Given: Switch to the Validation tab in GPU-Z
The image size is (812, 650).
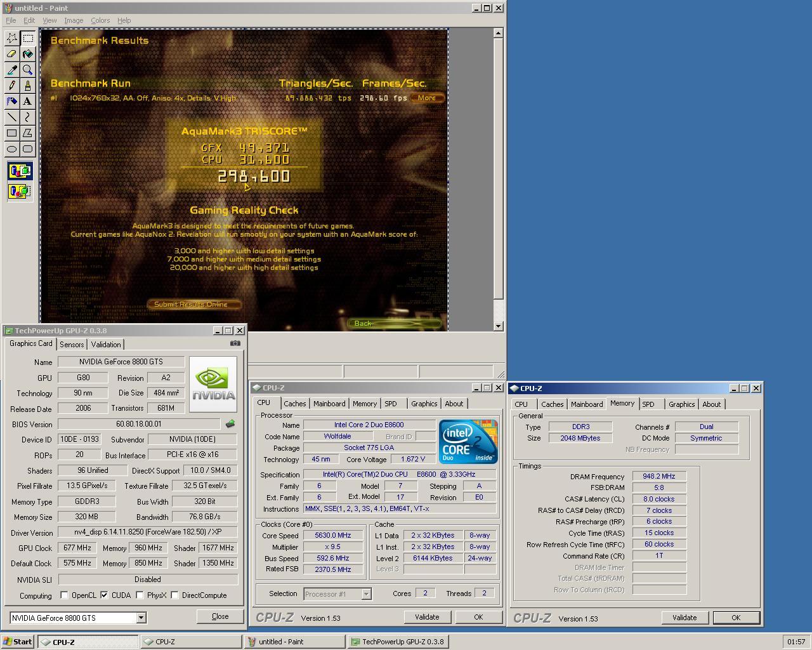Looking at the screenshot, I should [x=106, y=344].
